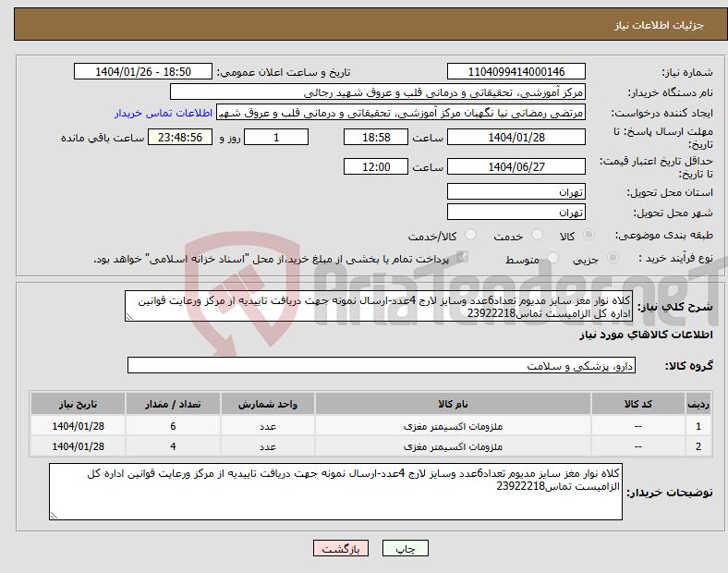Click the شرح کلی نیاز description textarea
This screenshot has width=728, height=573.
pos(379,307)
